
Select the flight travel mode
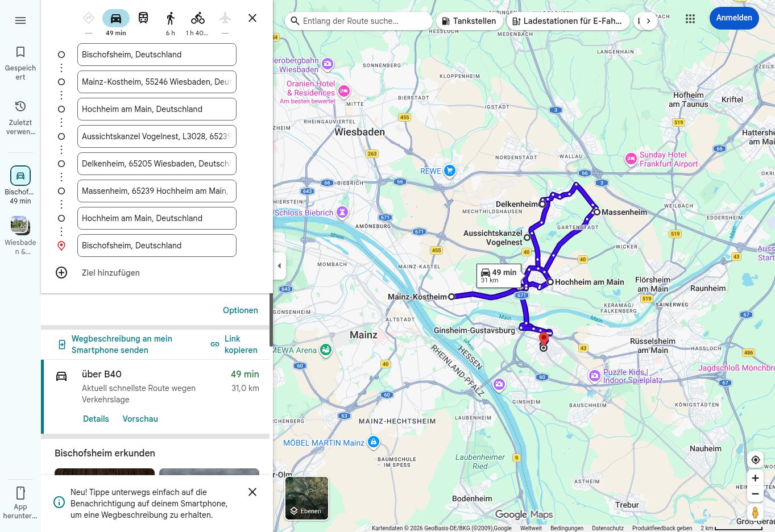tap(225, 18)
